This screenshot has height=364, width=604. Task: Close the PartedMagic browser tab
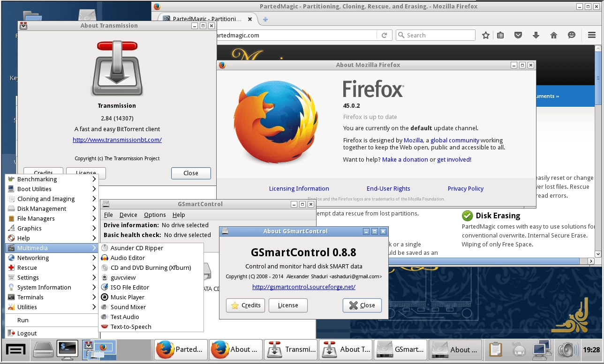(x=250, y=19)
